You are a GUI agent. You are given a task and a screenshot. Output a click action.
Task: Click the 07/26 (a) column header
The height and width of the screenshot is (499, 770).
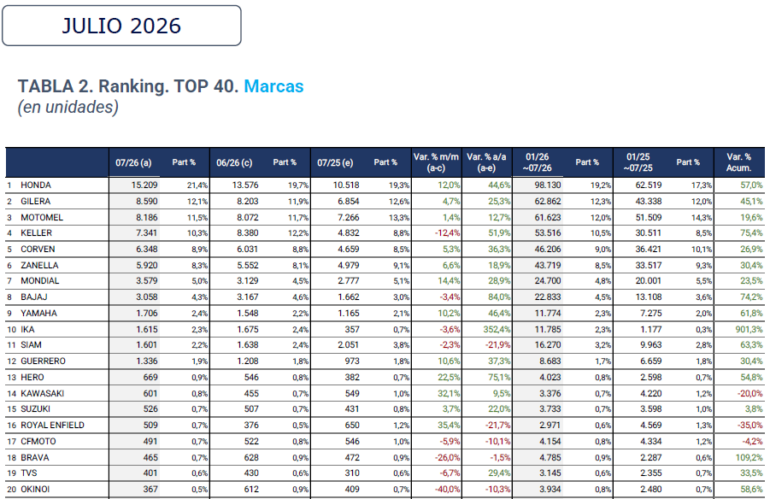(x=134, y=163)
